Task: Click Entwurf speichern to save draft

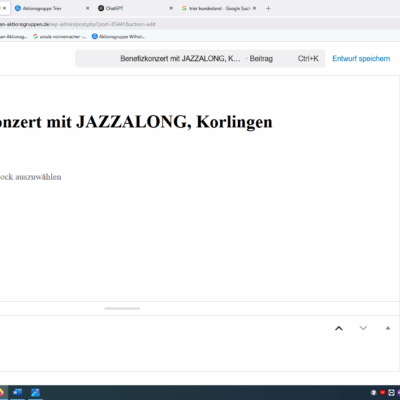Action: coord(361,59)
